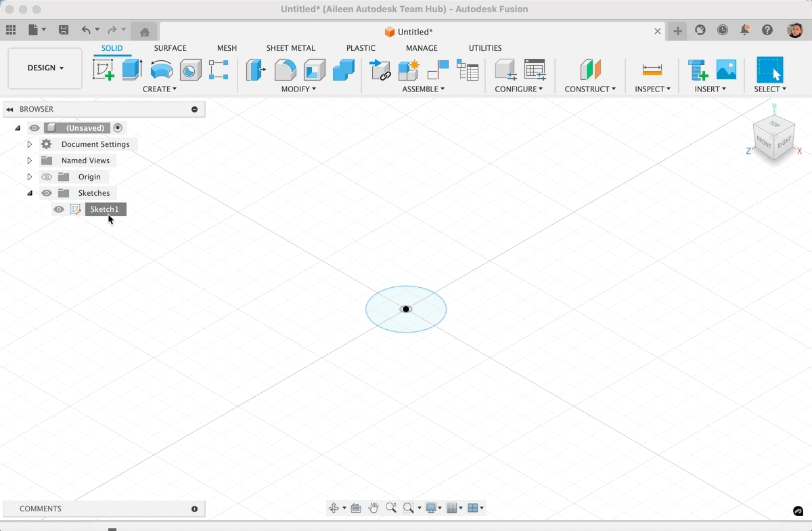Select the Press Pull modify tool

(255, 69)
